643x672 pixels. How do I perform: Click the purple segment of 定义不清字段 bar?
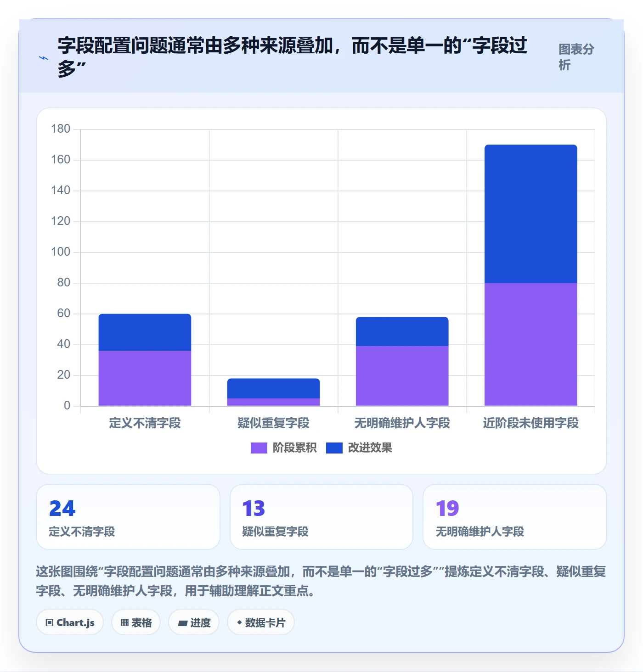click(x=145, y=378)
